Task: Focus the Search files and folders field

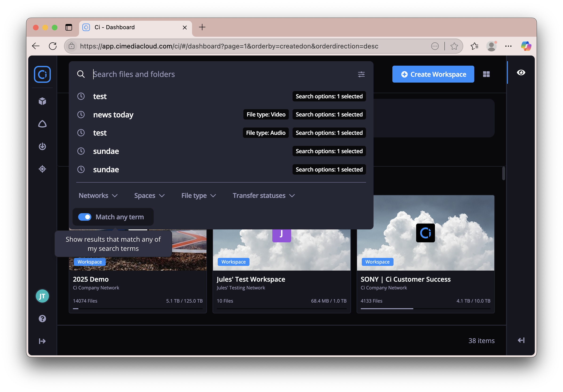Action: point(221,74)
